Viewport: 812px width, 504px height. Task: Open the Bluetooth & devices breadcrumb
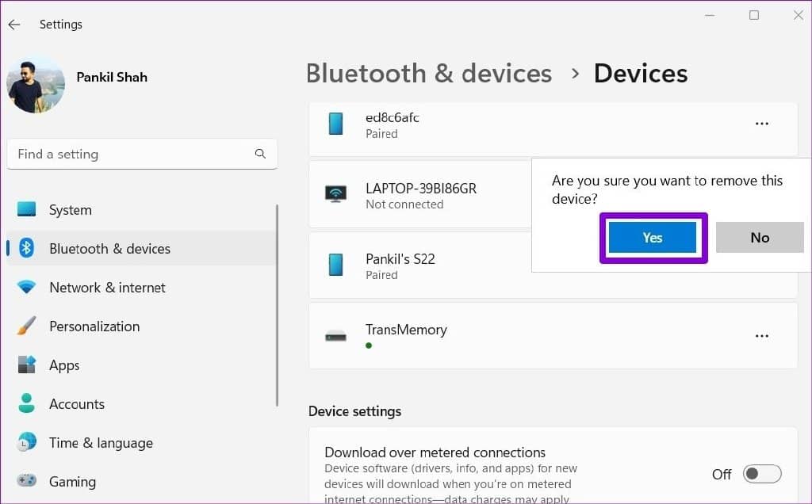(x=428, y=73)
